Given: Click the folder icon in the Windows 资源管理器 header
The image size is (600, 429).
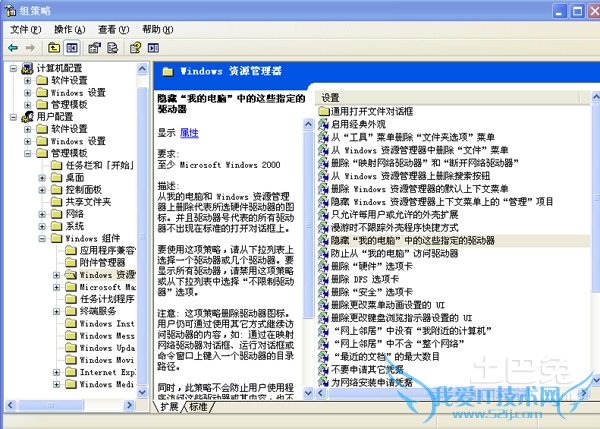Looking at the screenshot, I should click(x=168, y=72).
